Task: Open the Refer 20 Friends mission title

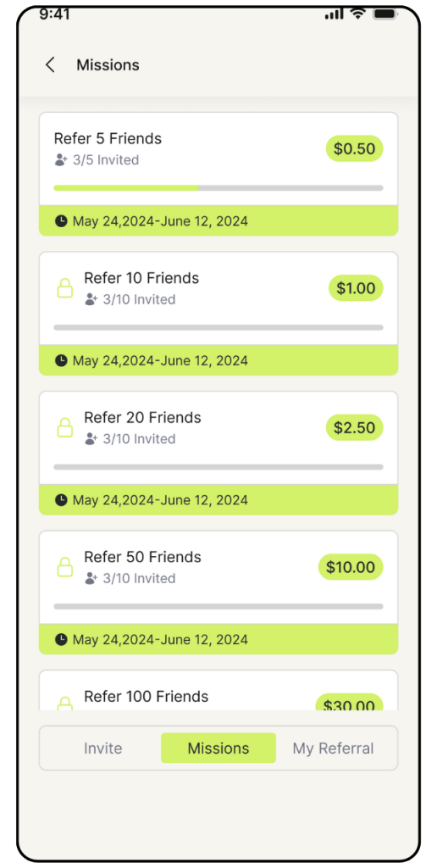Action: click(x=143, y=417)
